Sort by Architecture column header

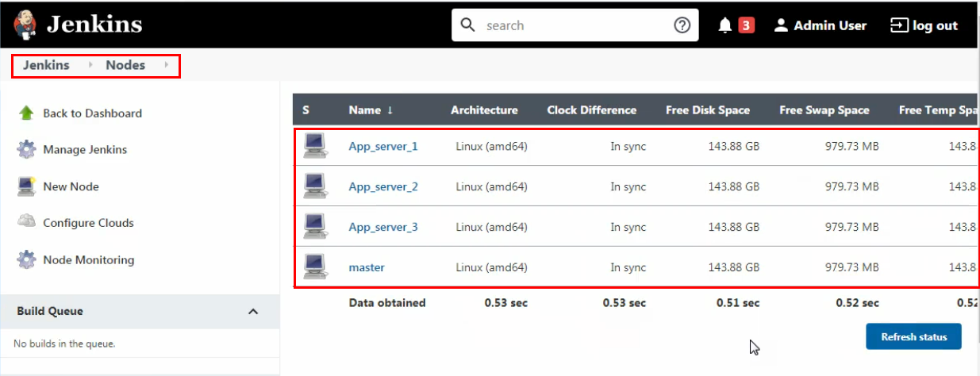click(x=484, y=110)
